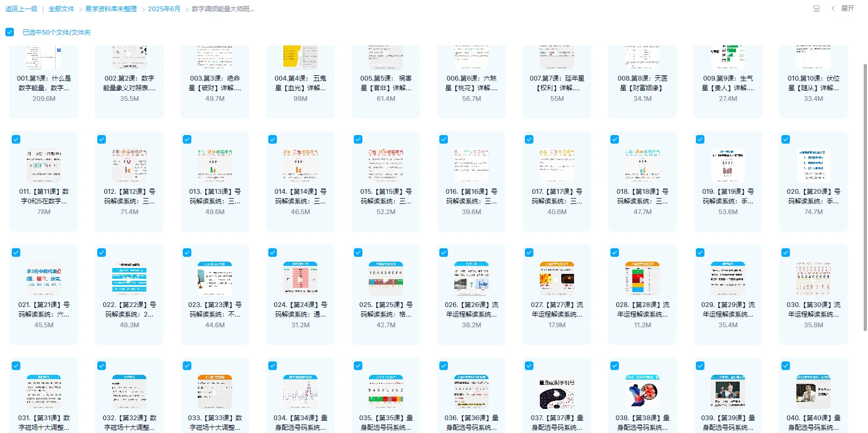Open video thumbnail of file 014

click(x=300, y=166)
